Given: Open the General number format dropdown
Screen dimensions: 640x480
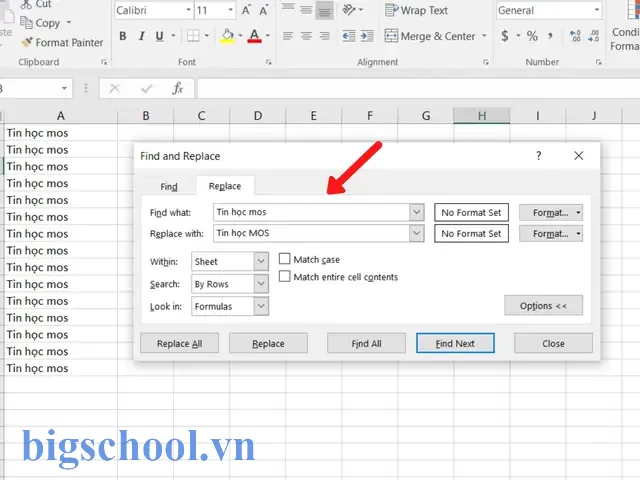Looking at the screenshot, I should coord(597,10).
